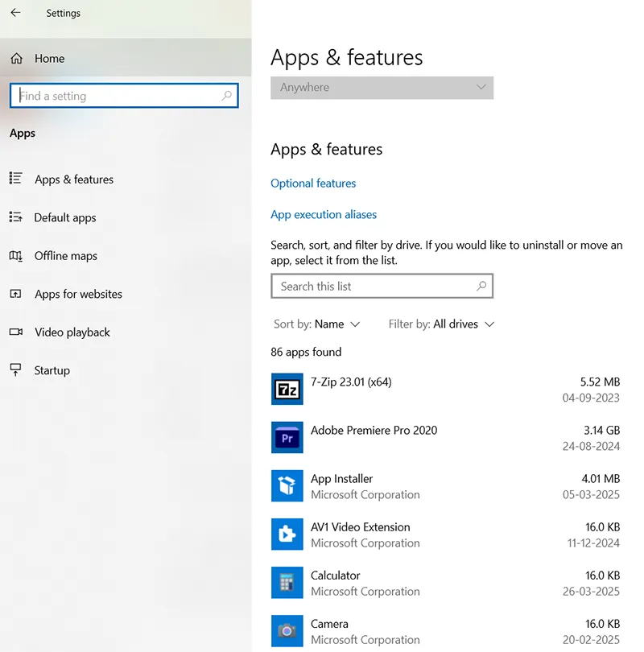
Task: Click the Find a setting magnifier icon
Action: click(x=226, y=96)
